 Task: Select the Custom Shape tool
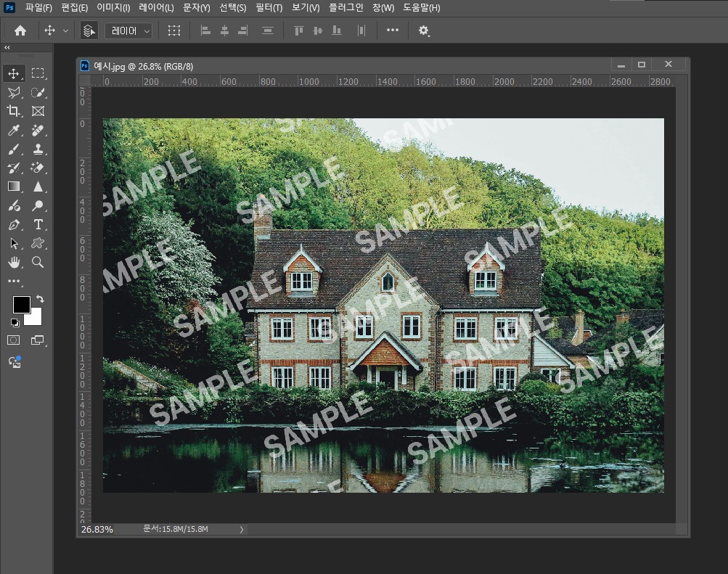[38, 243]
